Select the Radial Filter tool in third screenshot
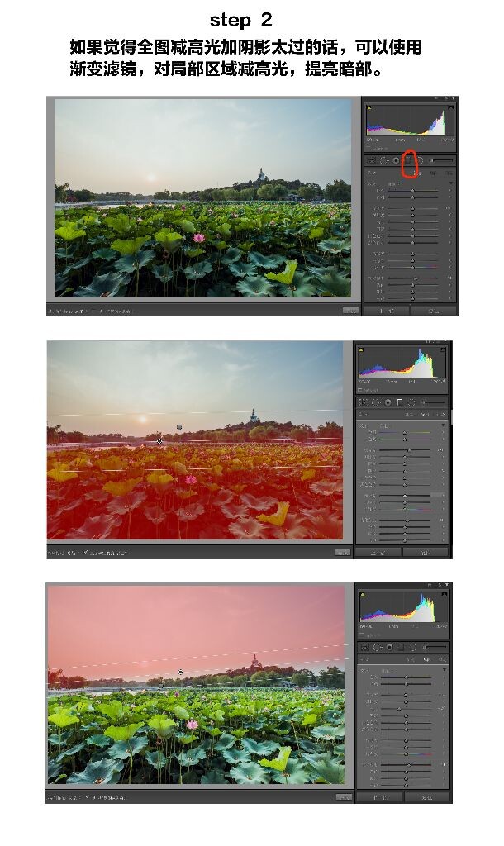The width and height of the screenshot is (504, 846). click(x=413, y=647)
